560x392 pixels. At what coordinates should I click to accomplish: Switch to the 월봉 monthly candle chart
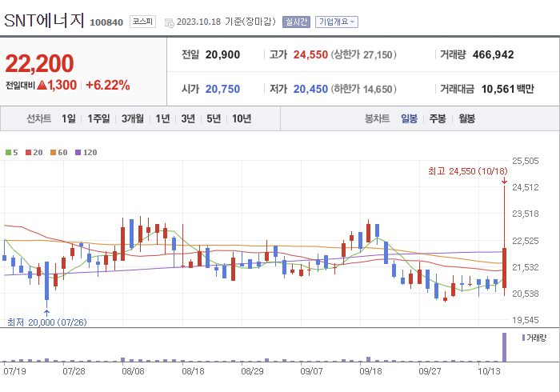pyautogui.click(x=466, y=118)
